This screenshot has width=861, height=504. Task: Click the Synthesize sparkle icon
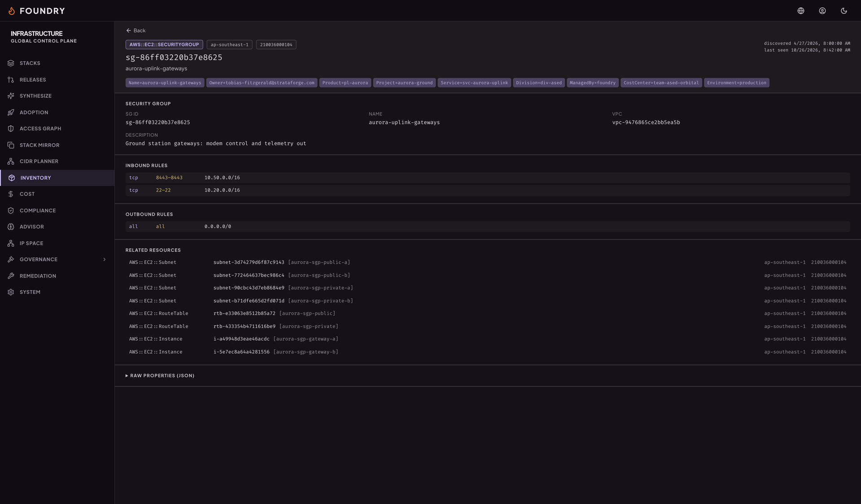[11, 96]
